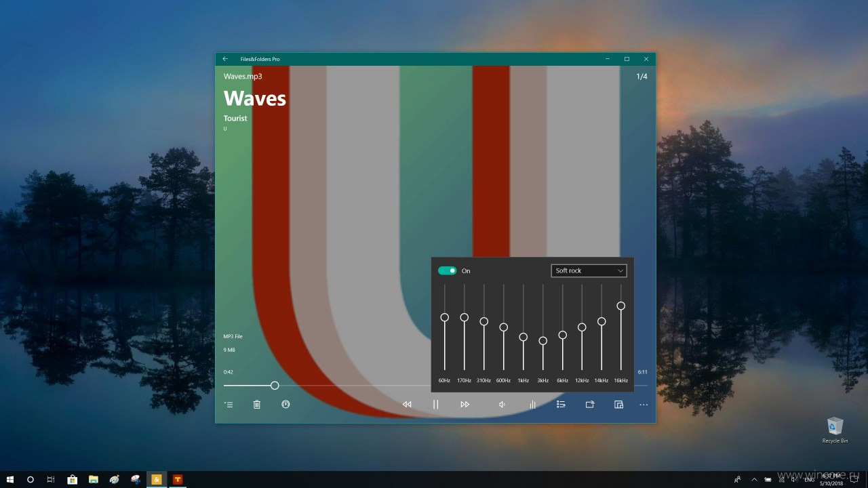Click the 14kHz band slider handle
This screenshot has height=488, width=868.
(x=601, y=321)
